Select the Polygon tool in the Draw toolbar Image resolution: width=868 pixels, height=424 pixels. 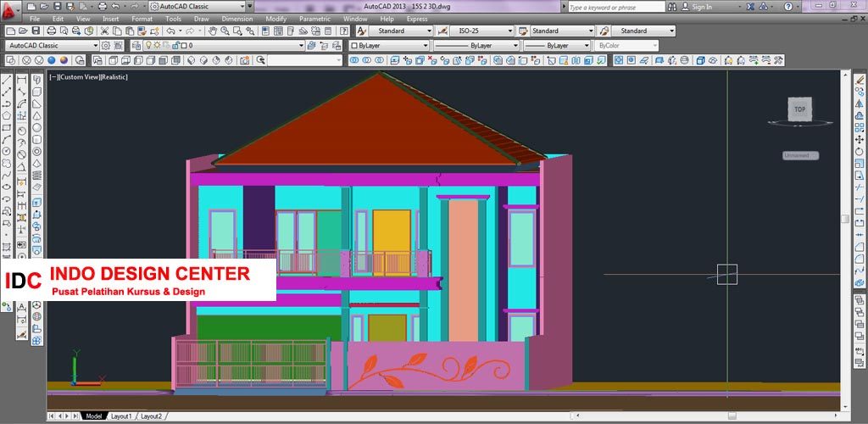(7, 115)
